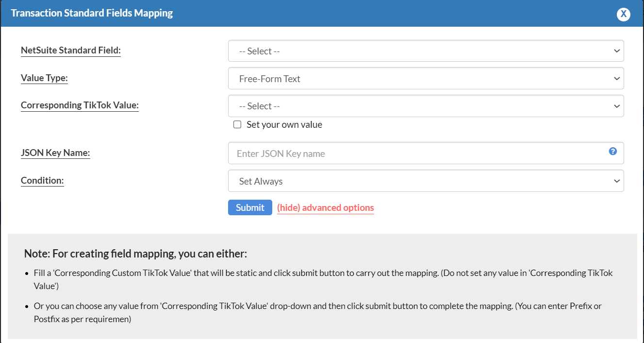Click the dialog title 'Transaction Standard Fields Mapping'
Viewport: 644px width, 343px height.
[x=92, y=13]
